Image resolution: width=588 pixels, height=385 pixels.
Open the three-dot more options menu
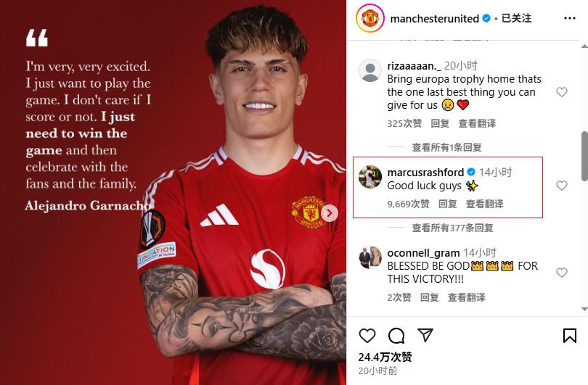click(x=570, y=18)
